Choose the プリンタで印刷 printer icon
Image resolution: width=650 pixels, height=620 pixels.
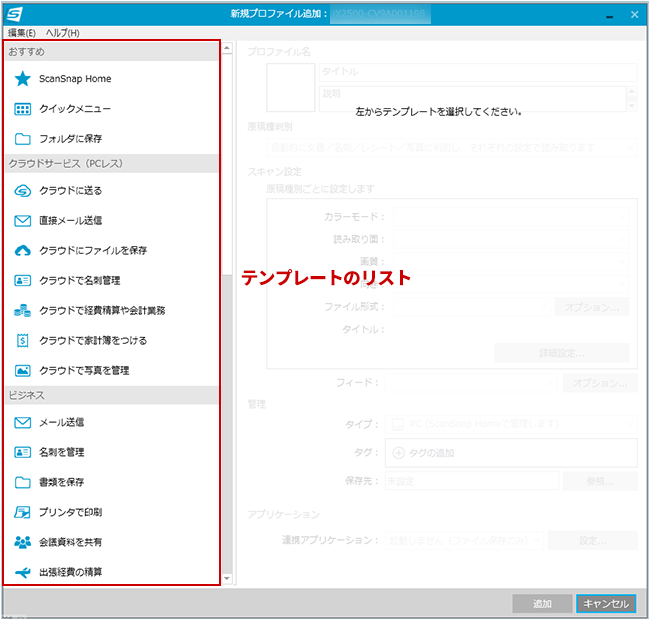click(x=22, y=512)
